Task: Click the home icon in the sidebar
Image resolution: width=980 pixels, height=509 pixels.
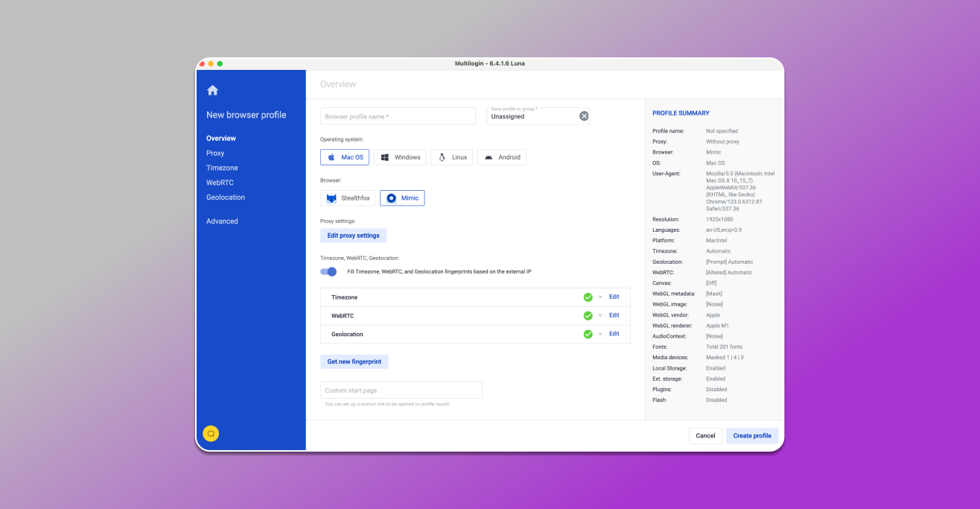Action: pyautogui.click(x=212, y=89)
